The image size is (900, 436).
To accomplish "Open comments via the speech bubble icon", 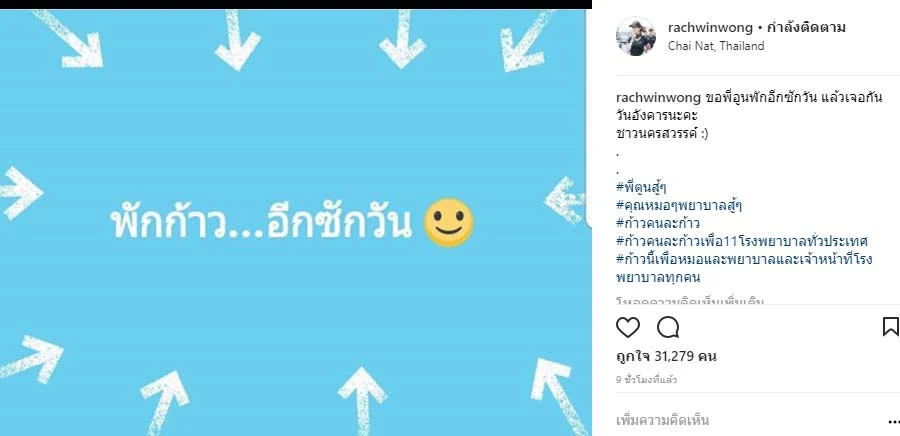I will [668, 327].
